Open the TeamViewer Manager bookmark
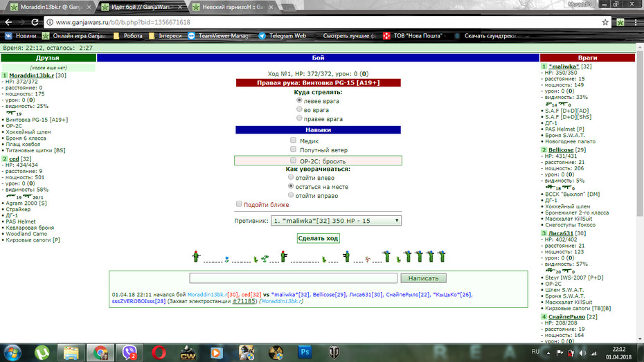644x362 pixels. [217, 36]
